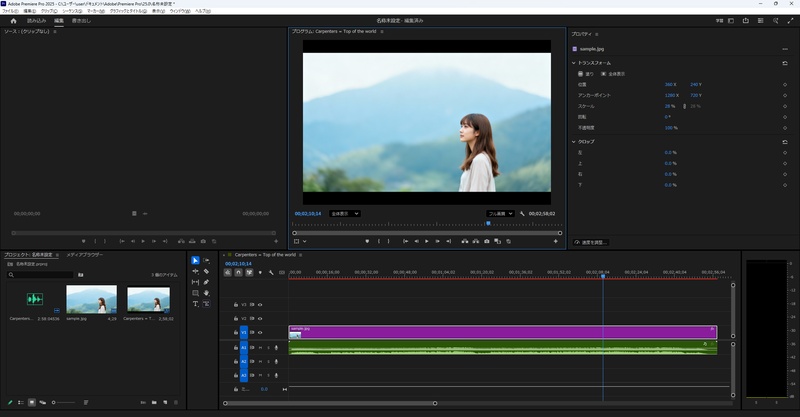This screenshot has width=800, height=417.
Task: Open the Program Monitor zoom level dropdown
Action: (x=344, y=213)
